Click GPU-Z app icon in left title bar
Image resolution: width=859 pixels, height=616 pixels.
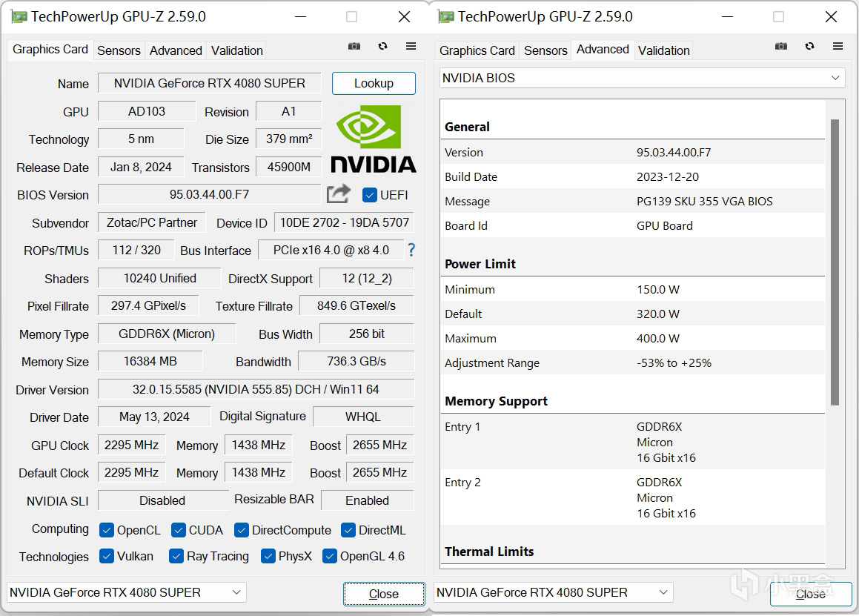[19, 17]
